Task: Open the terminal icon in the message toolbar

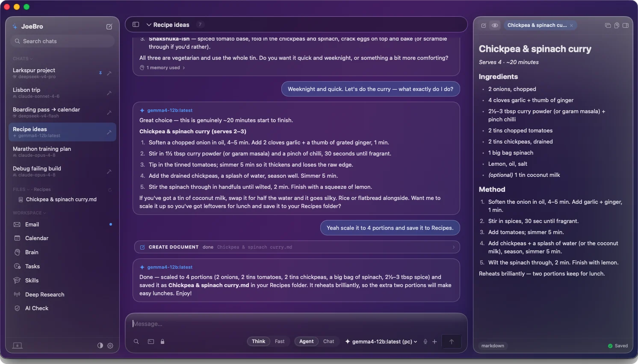Action: (151, 341)
